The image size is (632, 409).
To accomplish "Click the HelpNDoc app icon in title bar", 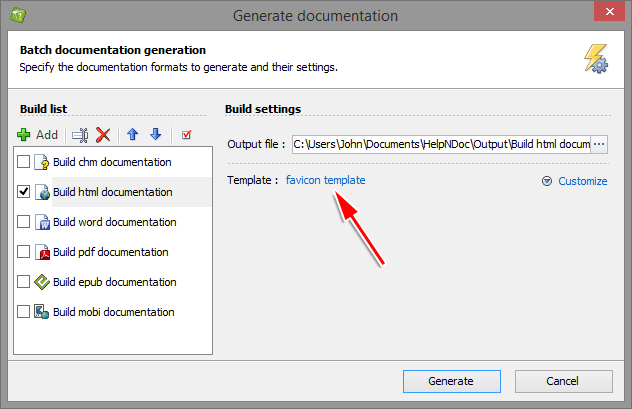I will tap(18, 15).
